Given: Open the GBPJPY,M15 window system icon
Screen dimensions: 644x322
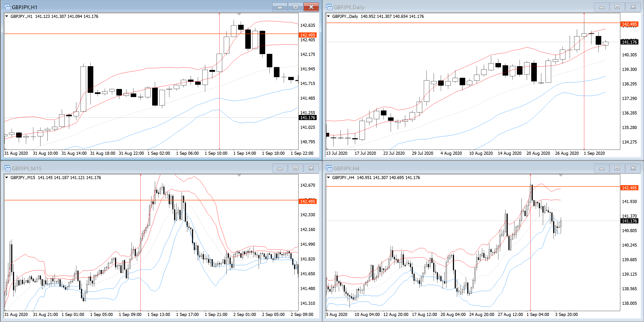Looking at the screenshot, I should point(7,168).
